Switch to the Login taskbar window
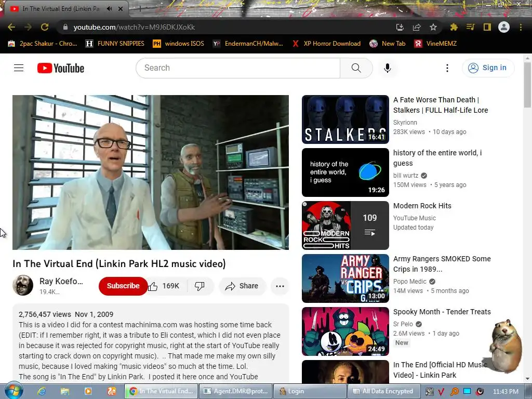 click(310, 391)
